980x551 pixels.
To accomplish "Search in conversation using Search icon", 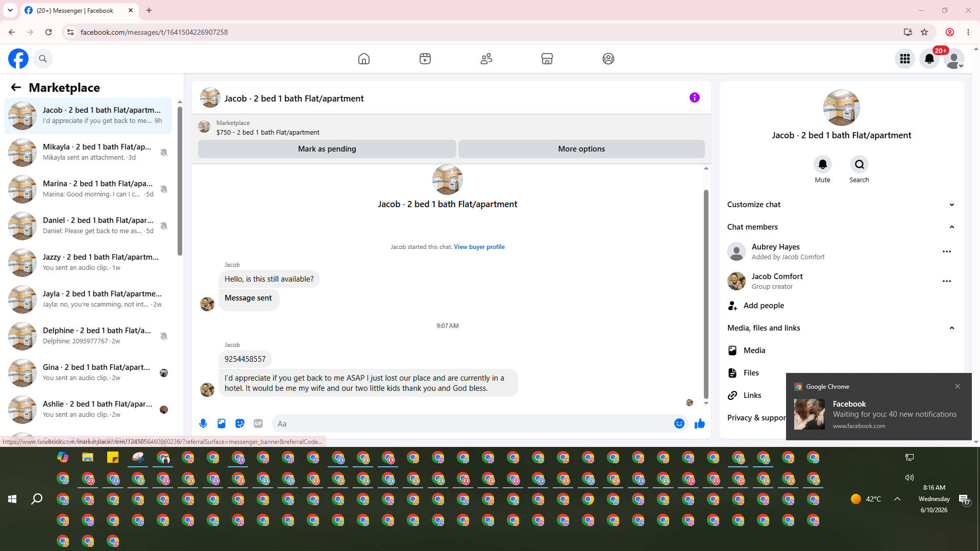I will pyautogui.click(x=860, y=164).
